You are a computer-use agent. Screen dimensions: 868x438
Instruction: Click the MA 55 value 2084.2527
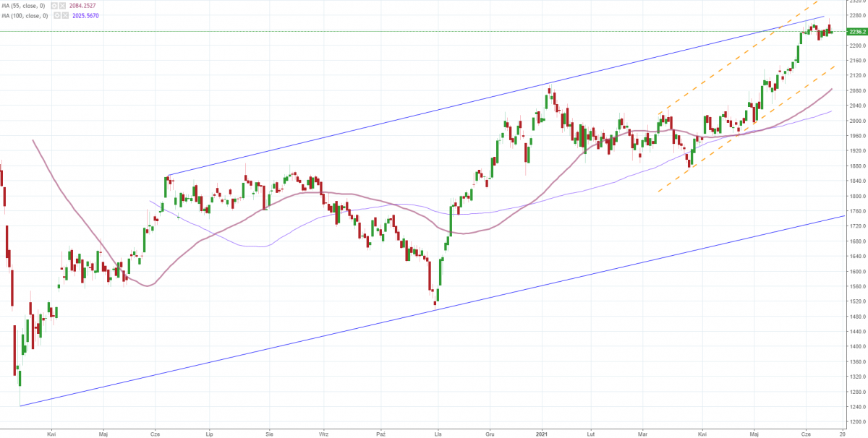click(84, 6)
